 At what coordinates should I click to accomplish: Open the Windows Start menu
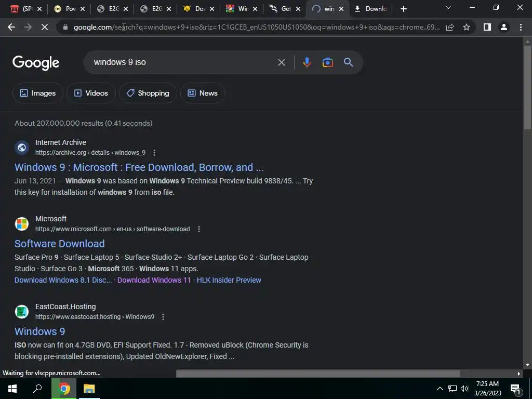click(12, 389)
